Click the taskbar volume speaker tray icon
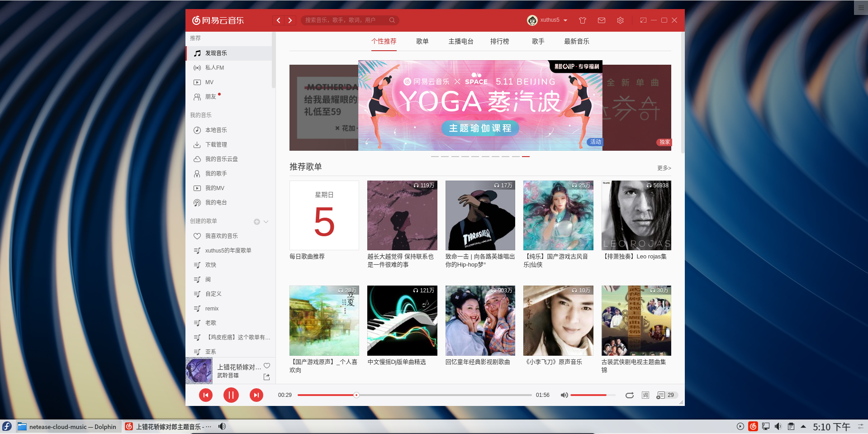Screen dimensions: 868x434 (x=778, y=426)
